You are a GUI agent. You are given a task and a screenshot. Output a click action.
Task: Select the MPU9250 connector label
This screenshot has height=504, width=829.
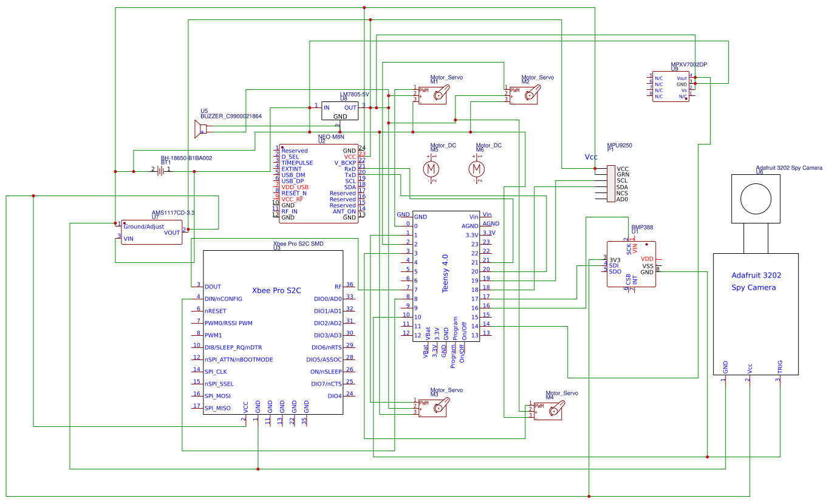click(x=619, y=146)
